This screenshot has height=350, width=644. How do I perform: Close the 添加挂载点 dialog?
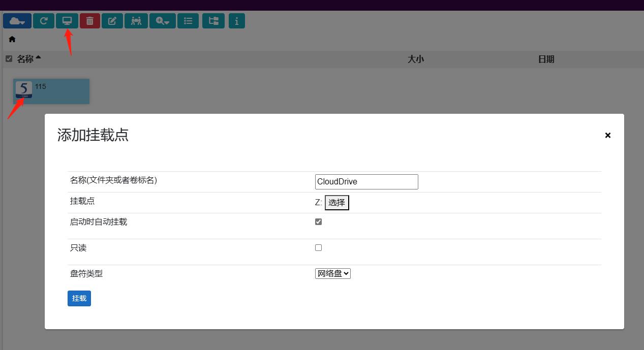pyautogui.click(x=608, y=135)
